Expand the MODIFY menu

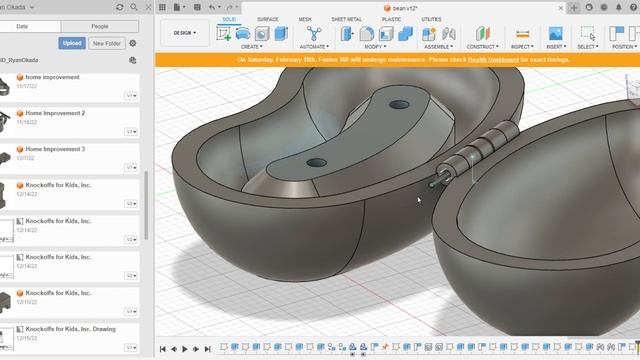pyautogui.click(x=375, y=47)
